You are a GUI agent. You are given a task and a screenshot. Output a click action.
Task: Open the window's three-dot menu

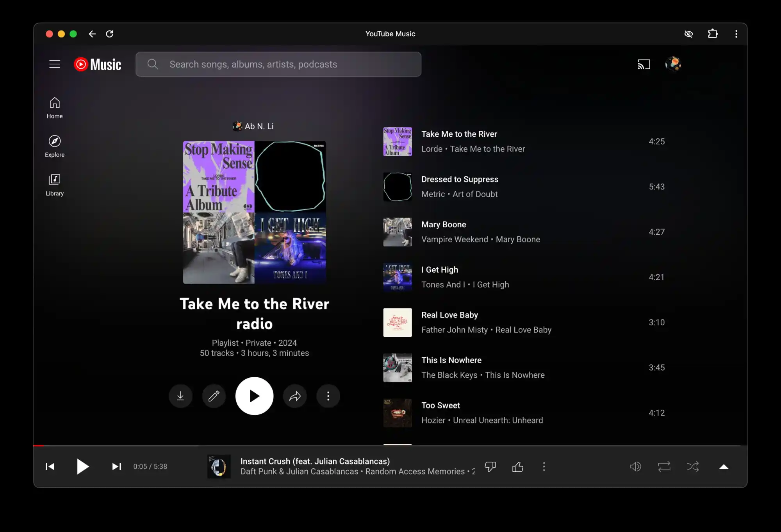pyautogui.click(x=736, y=34)
